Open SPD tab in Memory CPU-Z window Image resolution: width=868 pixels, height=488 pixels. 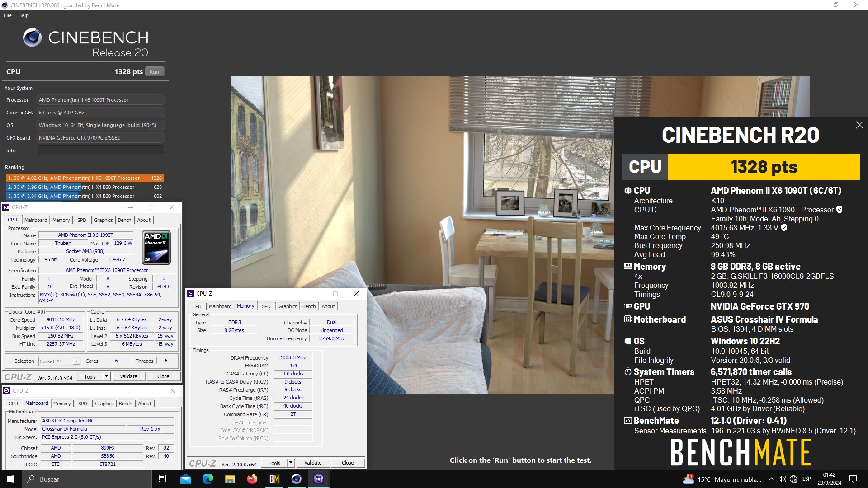click(x=266, y=306)
